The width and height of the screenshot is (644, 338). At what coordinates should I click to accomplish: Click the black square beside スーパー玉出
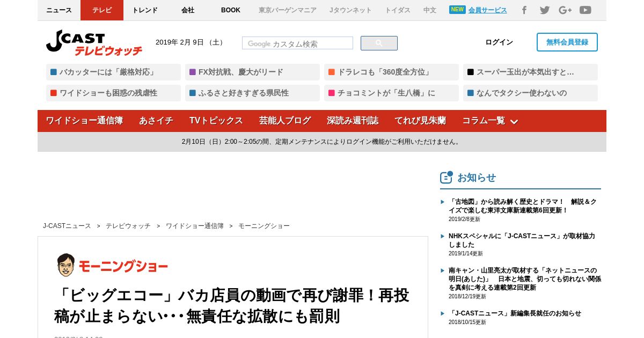pyautogui.click(x=471, y=72)
